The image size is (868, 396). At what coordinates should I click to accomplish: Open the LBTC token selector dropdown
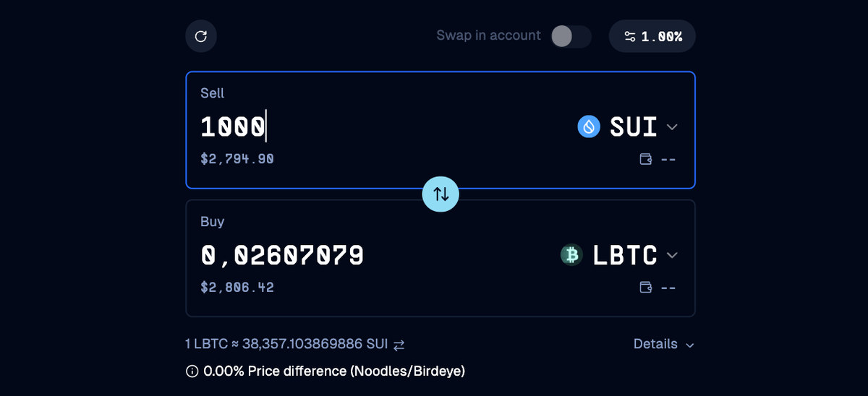pyautogui.click(x=620, y=255)
